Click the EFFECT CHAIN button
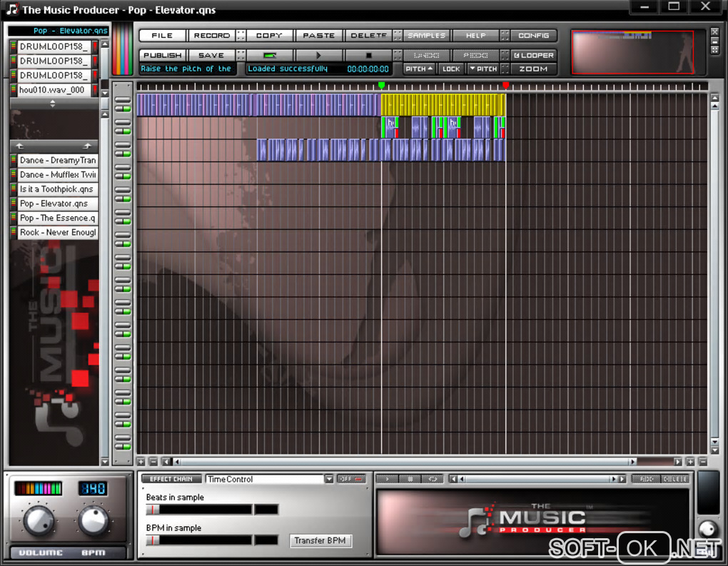Screen dimensions: 728x566 171,479
